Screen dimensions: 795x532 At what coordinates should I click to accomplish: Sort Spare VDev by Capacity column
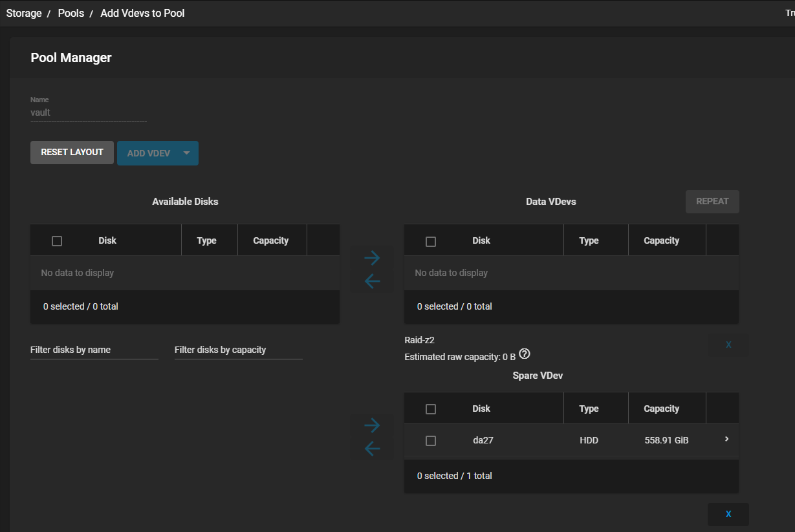[x=662, y=409]
